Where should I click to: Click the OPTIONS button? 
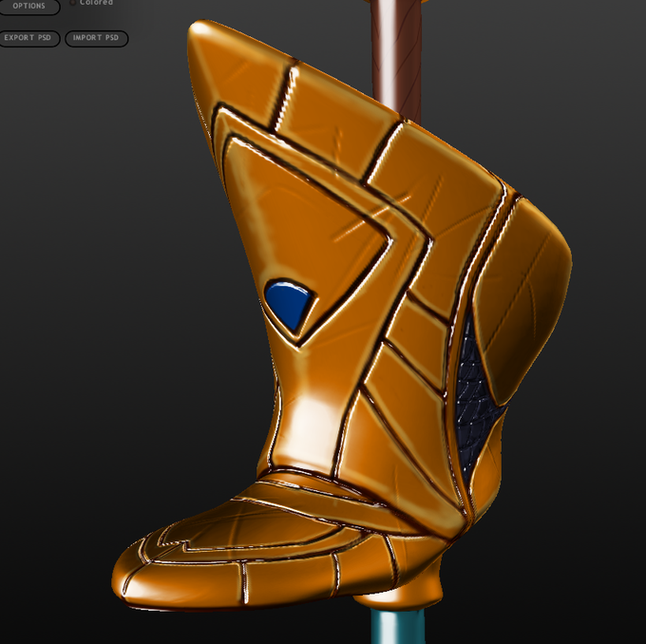click(x=28, y=7)
